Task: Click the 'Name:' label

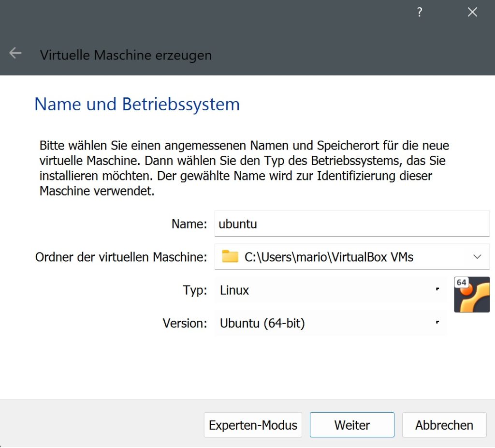Action: tap(189, 224)
